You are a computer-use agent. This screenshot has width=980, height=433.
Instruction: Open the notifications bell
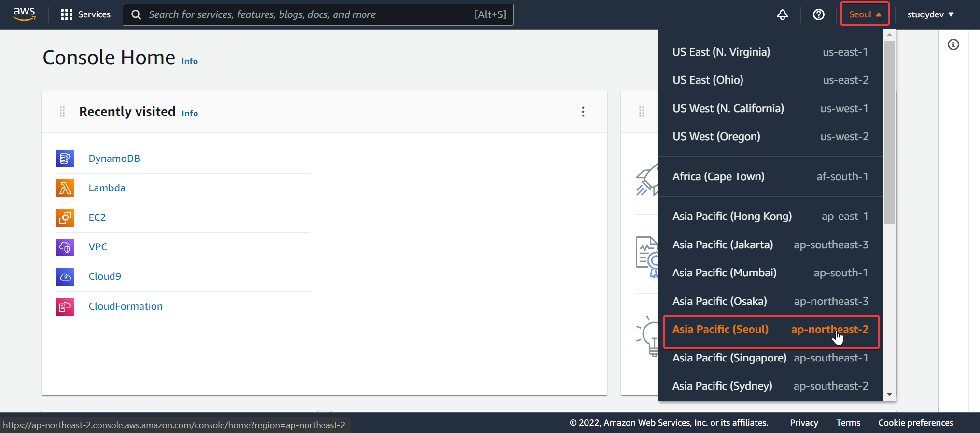point(782,14)
